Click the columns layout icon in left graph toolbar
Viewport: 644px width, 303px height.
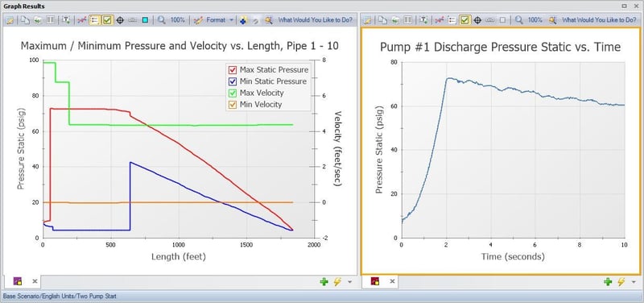51,19
